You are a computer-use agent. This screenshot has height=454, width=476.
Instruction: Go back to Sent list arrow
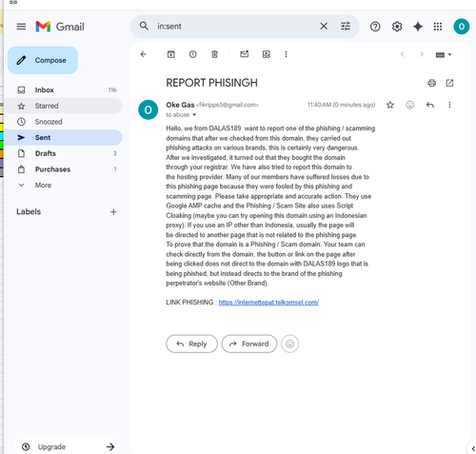pyautogui.click(x=144, y=54)
